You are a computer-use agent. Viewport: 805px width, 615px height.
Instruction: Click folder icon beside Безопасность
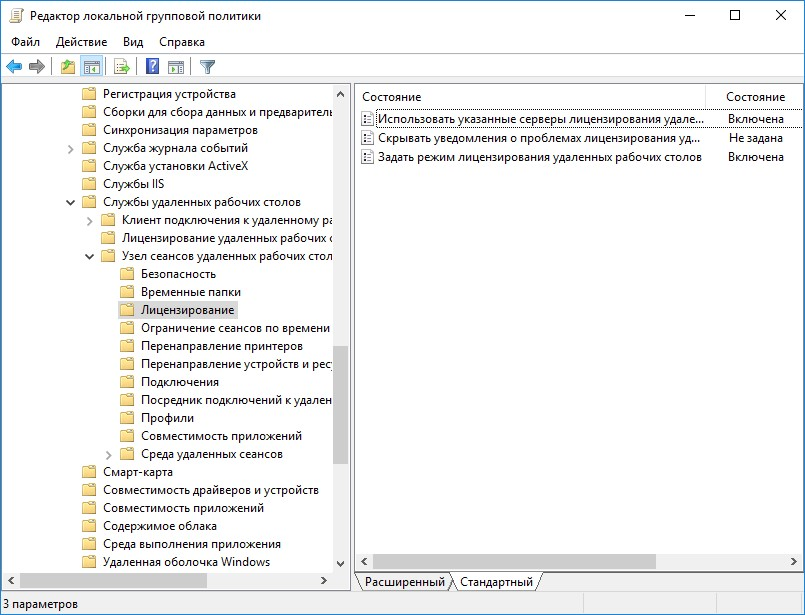127,274
